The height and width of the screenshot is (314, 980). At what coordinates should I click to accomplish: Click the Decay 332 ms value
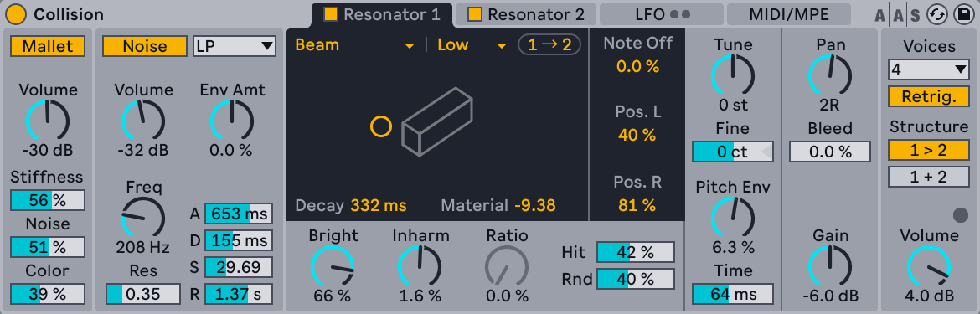[379, 205]
